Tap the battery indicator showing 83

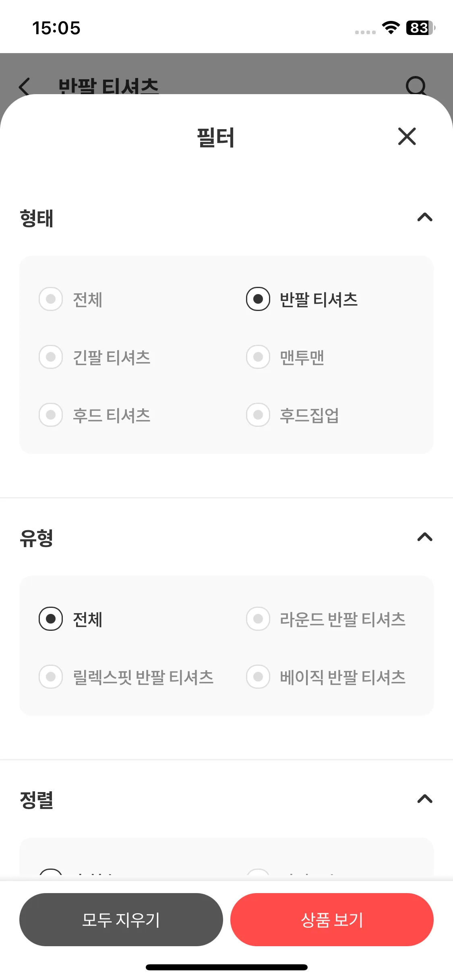tap(421, 28)
